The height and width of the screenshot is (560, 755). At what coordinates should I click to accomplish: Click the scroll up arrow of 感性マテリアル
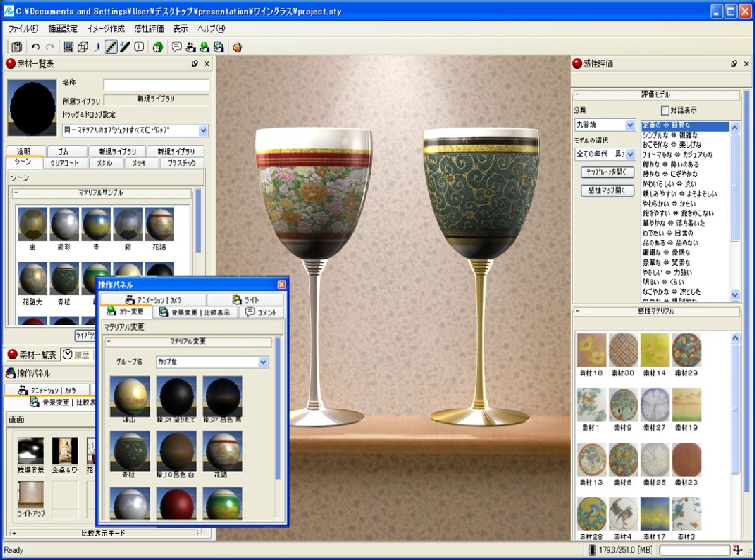[735, 338]
